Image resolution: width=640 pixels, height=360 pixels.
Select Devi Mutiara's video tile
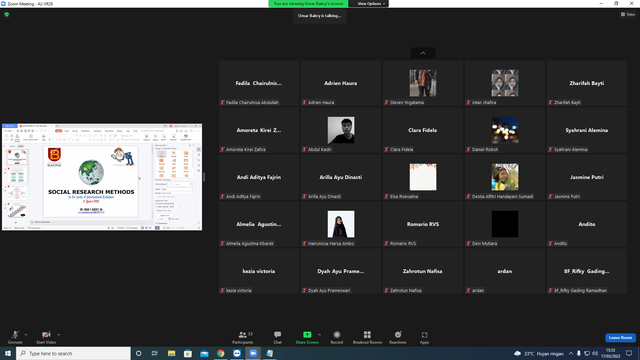tap(505, 224)
